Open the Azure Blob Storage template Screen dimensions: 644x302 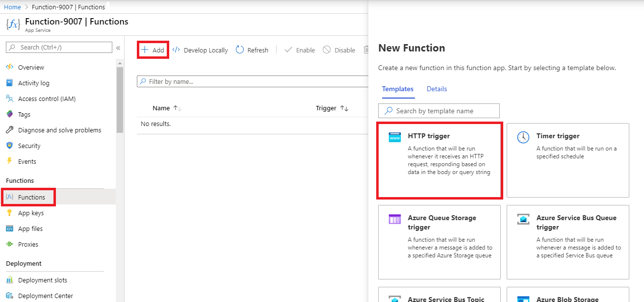pyautogui.click(x=567, y=297)
